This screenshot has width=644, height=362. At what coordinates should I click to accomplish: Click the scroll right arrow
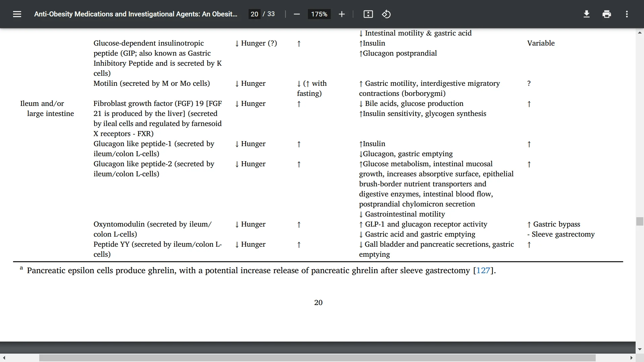[631, 358]
